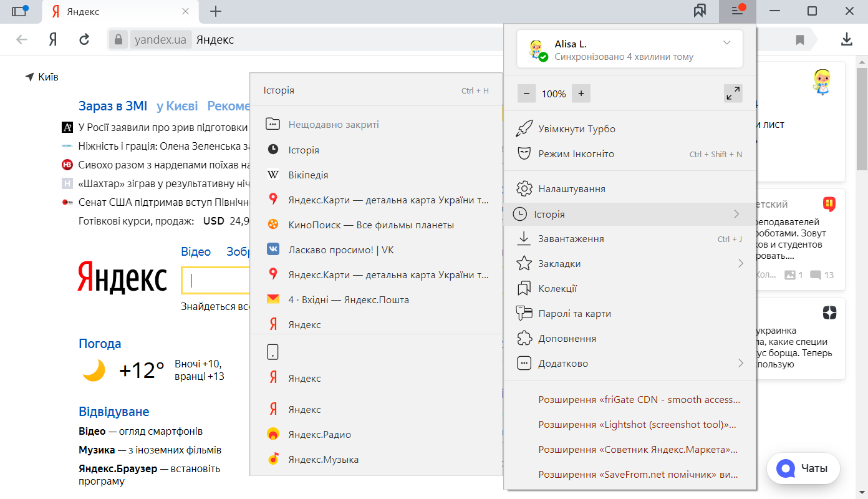Click the Incognito mask icon

[524, 154]
